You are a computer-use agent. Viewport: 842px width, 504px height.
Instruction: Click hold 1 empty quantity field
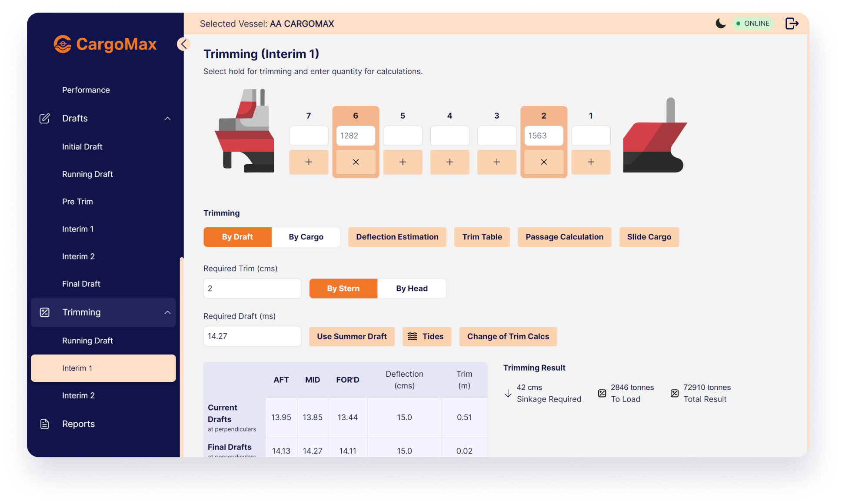pos(591,136)
